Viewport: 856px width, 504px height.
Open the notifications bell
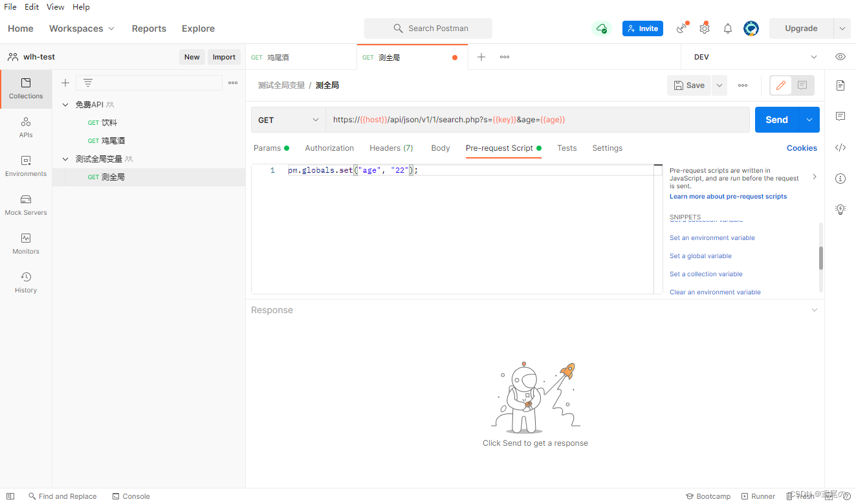(x=728, y=28)
